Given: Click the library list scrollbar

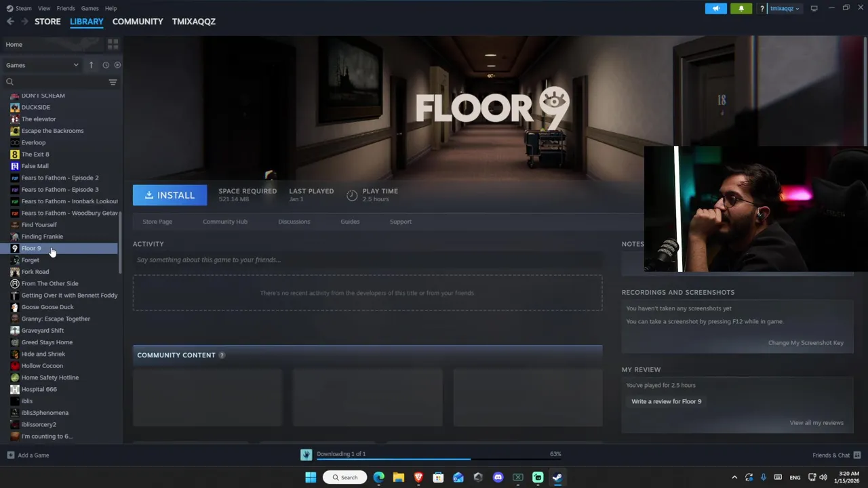Looking at the screenshot, I should pos(121,242).
